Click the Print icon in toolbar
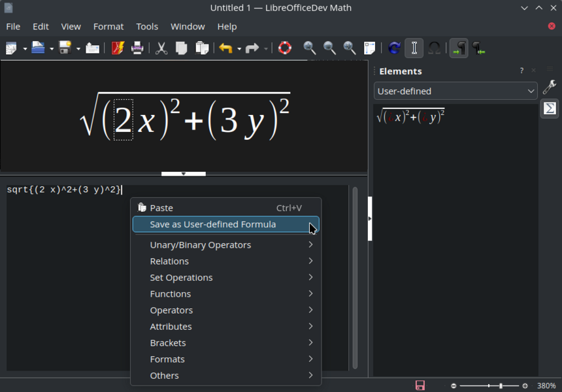This screenshot has width=562, height=392. point(137,48)
